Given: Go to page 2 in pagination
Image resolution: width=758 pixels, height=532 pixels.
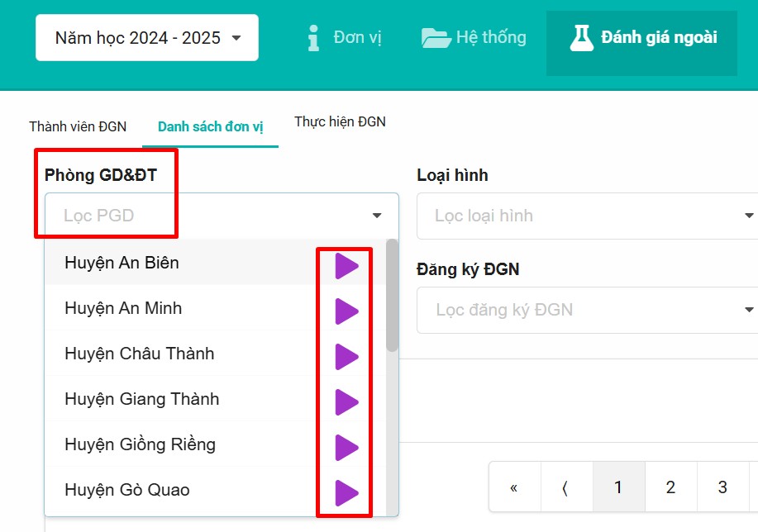Looking at the screenshot, I should [x=670, y=487].
